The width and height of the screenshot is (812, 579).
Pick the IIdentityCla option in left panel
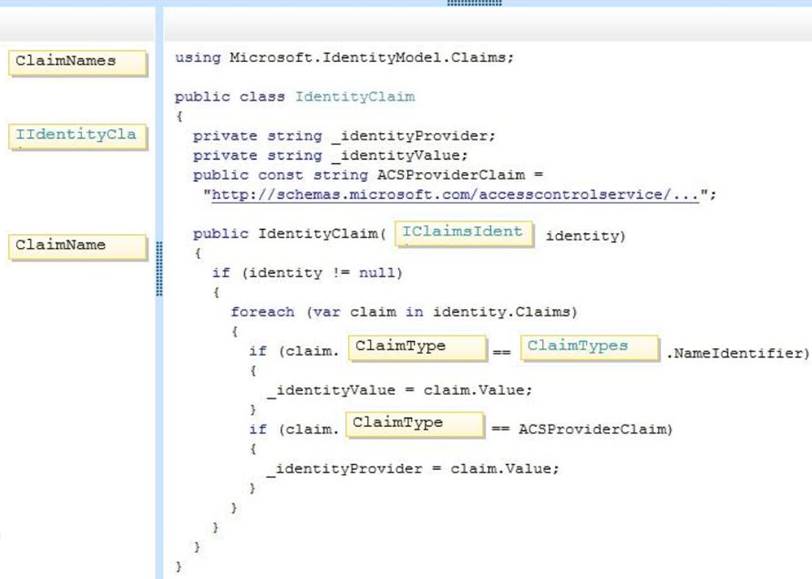78,136
